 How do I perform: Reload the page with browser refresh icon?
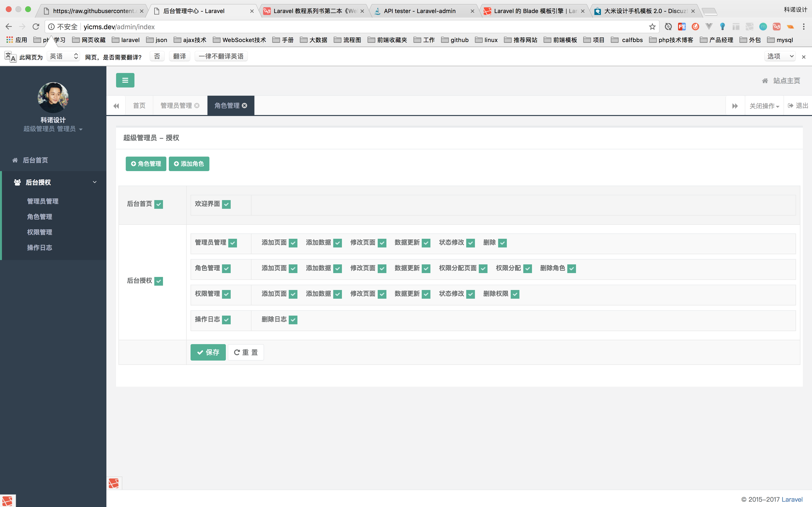pos(36,27)
